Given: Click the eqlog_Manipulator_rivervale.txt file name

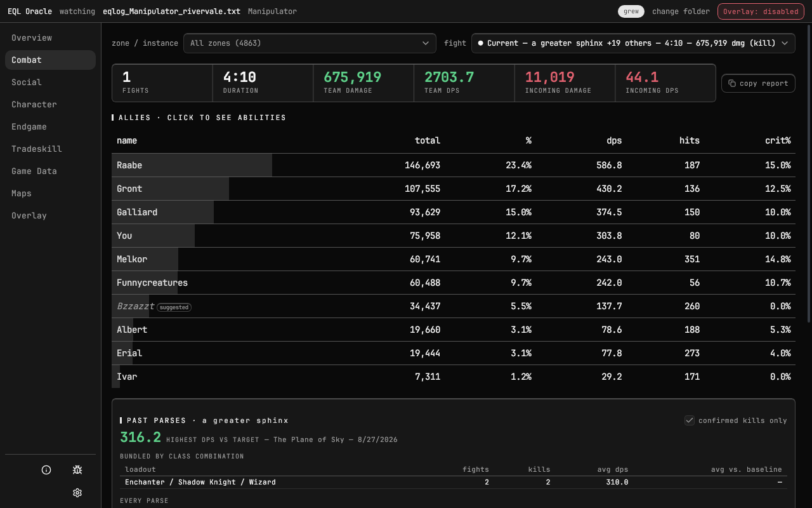Looking at the screenshot, I should coord(171,11).
